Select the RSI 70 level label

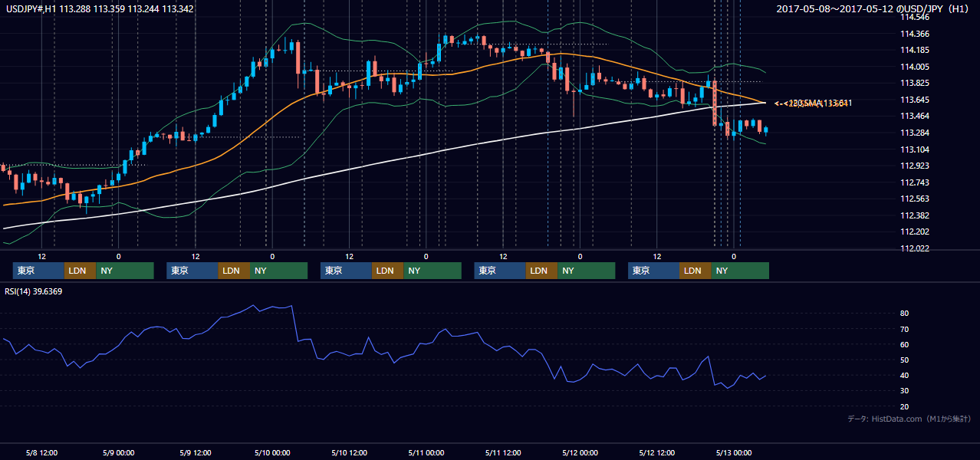point(905,329)
